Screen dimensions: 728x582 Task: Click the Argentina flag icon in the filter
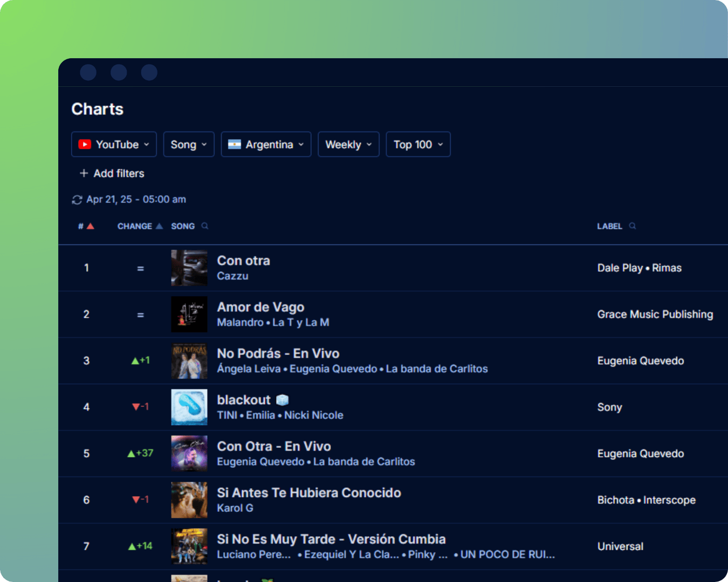tap(236, 144)
